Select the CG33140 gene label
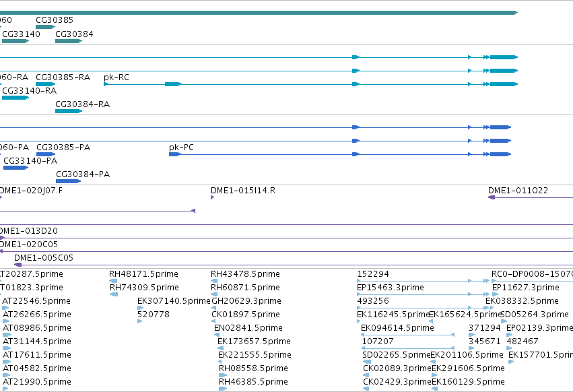The image size is (573, 392). pyautogui.click(x=21, y=34)
